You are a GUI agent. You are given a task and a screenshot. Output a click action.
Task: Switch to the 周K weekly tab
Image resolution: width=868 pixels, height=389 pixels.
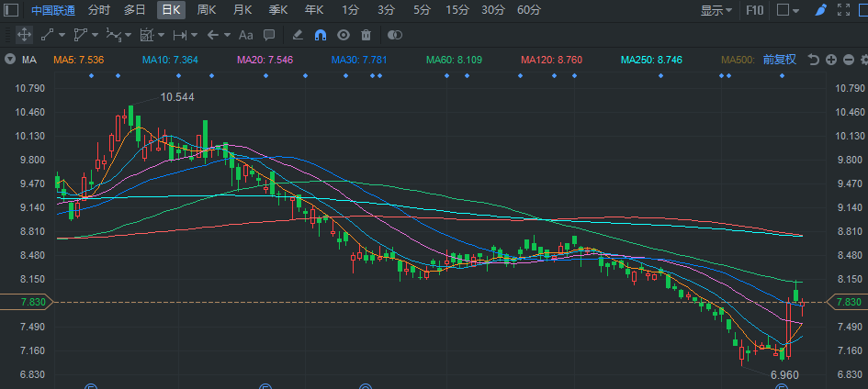(x=207, y=10)
